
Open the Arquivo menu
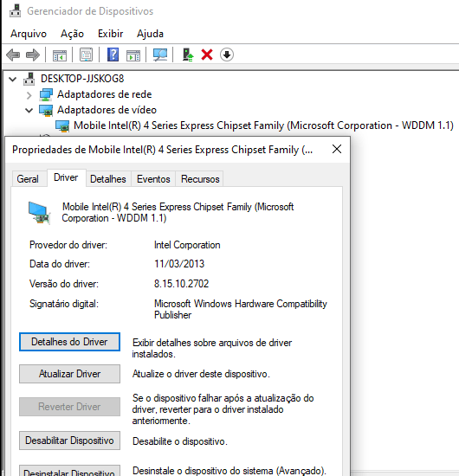(x=29, y=34)
